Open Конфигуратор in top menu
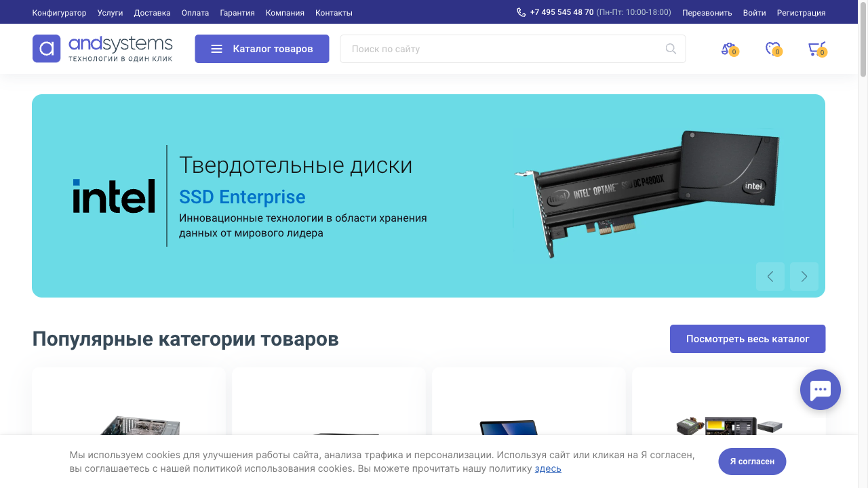This screenshot has width=868, height=488. coord(60,13)
